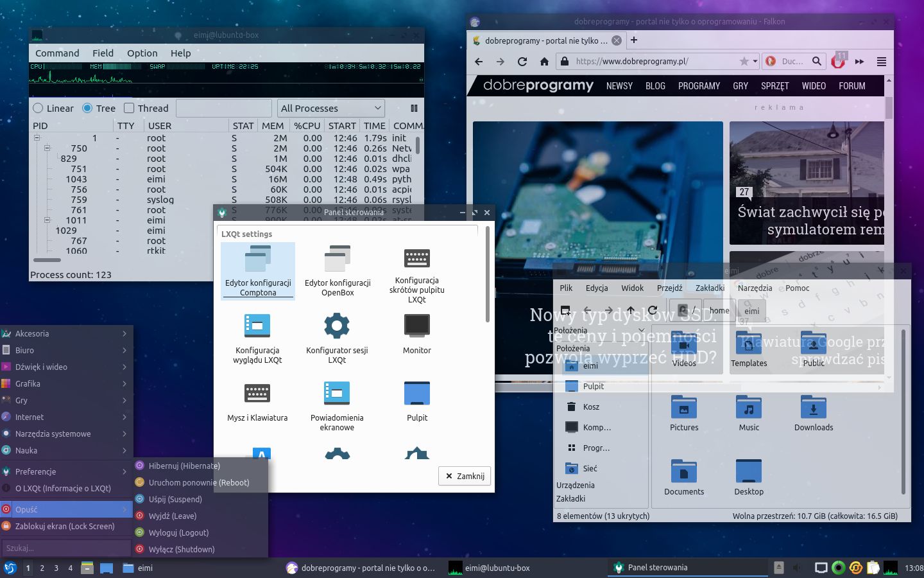Reload the dobreprogramy page in Falkon
Viewport: 924px width, 578px height.
coord(522,61)
